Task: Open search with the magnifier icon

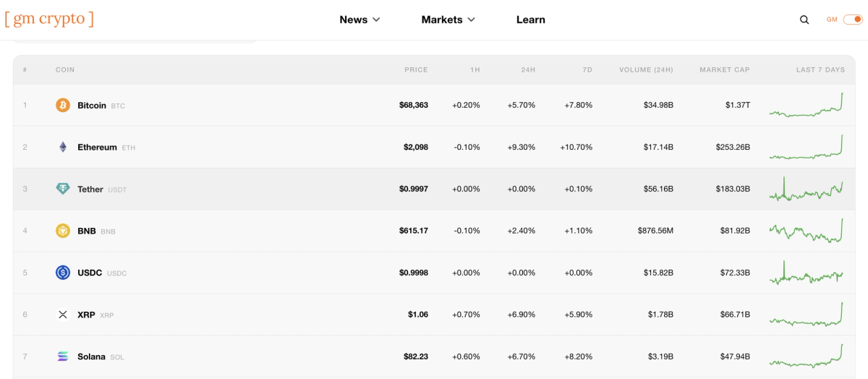Action: (x=804, y=20)
